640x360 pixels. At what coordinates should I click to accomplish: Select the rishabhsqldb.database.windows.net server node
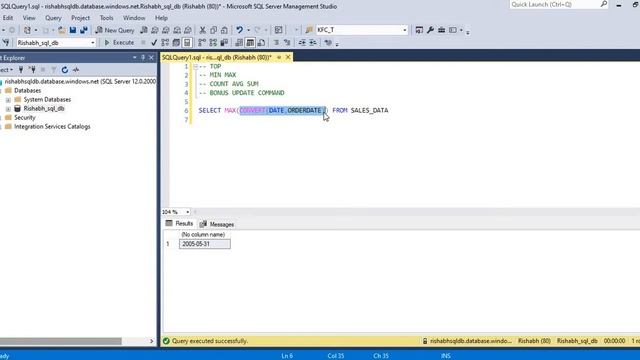(80, 82)
